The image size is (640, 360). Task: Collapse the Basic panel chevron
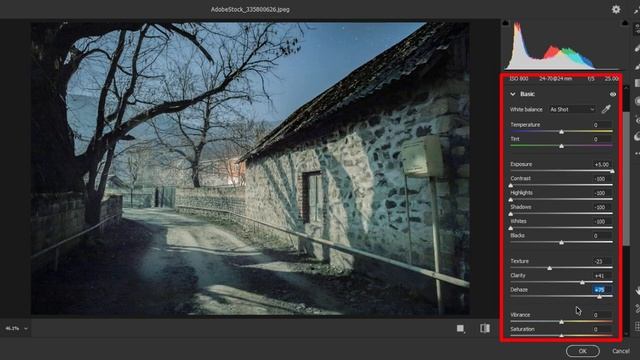[513, 94]
